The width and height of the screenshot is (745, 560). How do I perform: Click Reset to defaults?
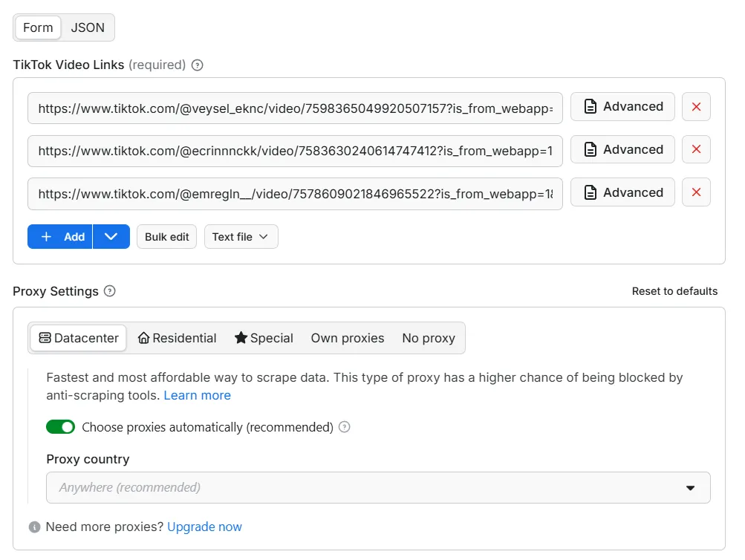pyautogui.click(x=674, y=291)
